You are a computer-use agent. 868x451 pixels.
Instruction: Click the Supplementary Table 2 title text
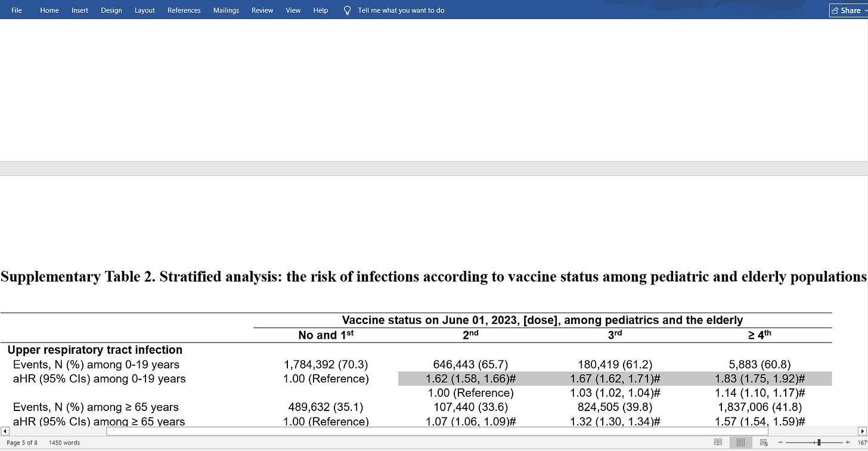433,276
